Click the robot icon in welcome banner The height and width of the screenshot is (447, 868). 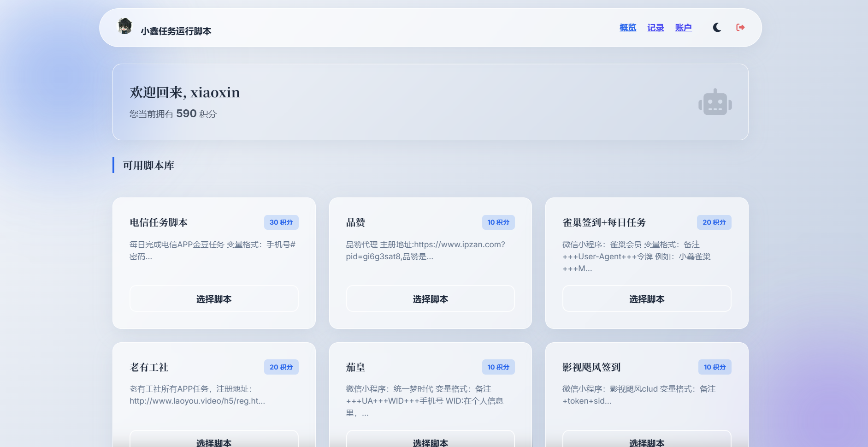tap(714, 101)
